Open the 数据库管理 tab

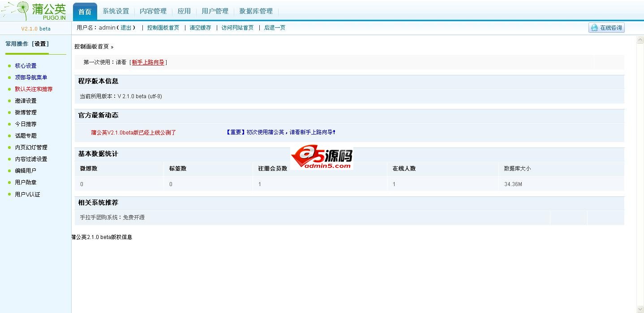click(256, 11)
